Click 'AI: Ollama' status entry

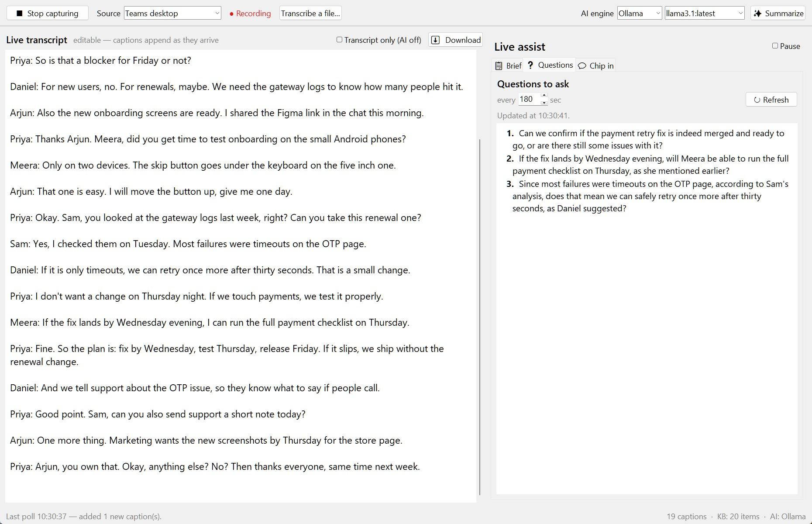788,516
